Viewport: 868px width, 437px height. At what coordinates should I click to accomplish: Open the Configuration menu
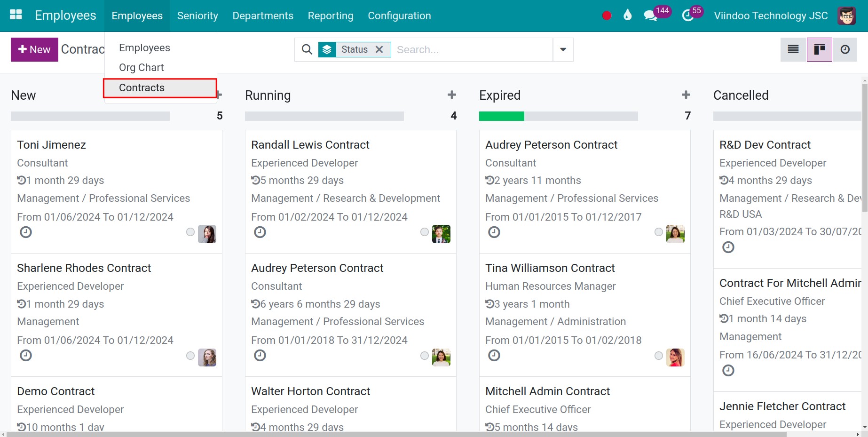point(399,16)
